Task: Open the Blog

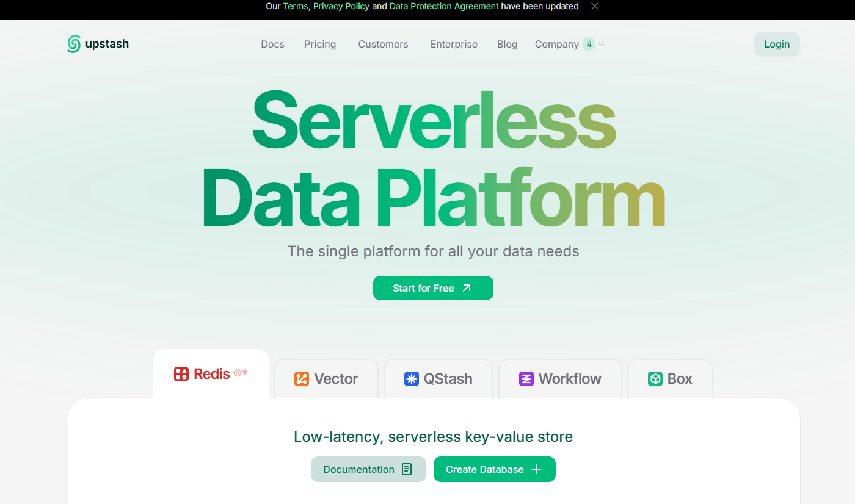Action: coord(507,44)
